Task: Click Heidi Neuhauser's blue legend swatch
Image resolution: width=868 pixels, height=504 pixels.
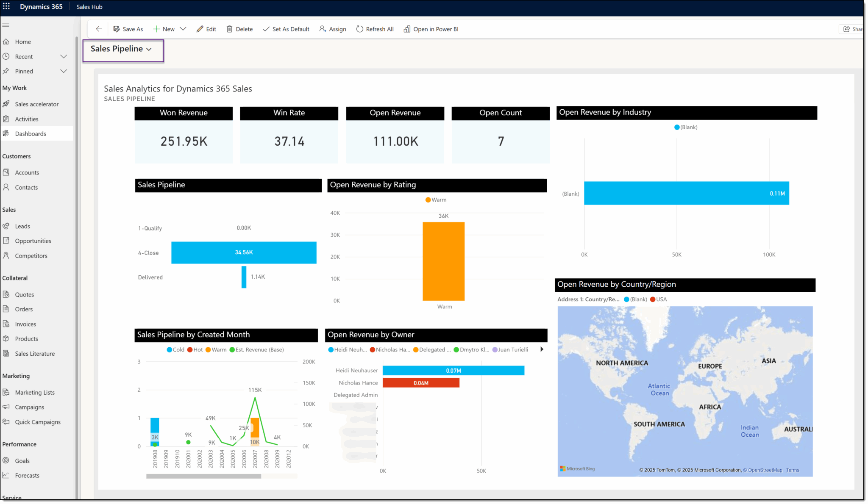Action: point(330,349)
